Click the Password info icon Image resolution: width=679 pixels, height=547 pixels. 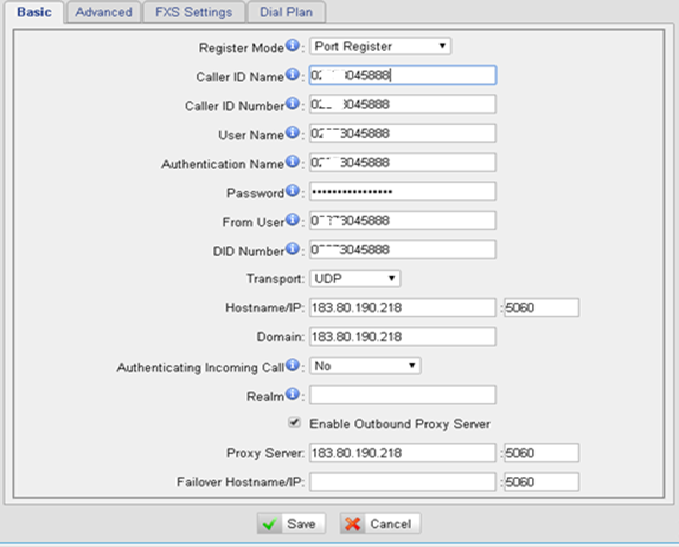click(293, 191)
